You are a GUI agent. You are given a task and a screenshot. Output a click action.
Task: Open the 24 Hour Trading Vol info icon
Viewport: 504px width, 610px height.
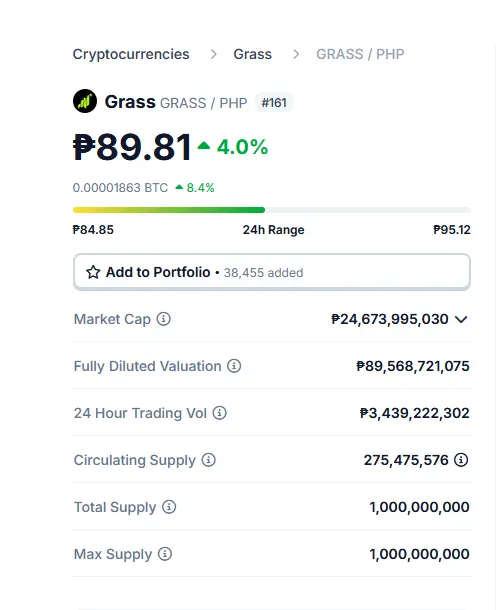tap(220, 413)
